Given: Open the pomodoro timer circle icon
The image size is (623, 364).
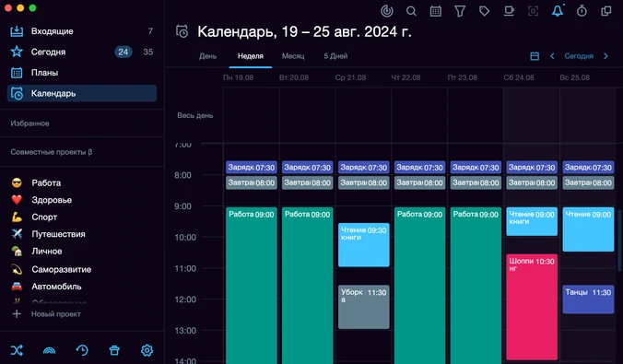Looking at the screenshot, I should (x=386, y=11).
